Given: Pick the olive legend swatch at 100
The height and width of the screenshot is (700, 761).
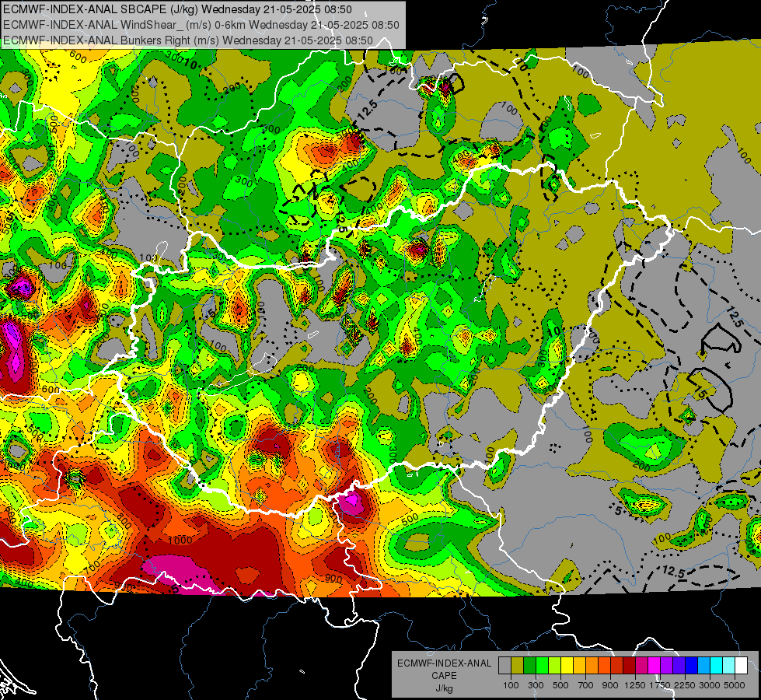Looking at the screenshot, I should (517, 666).
